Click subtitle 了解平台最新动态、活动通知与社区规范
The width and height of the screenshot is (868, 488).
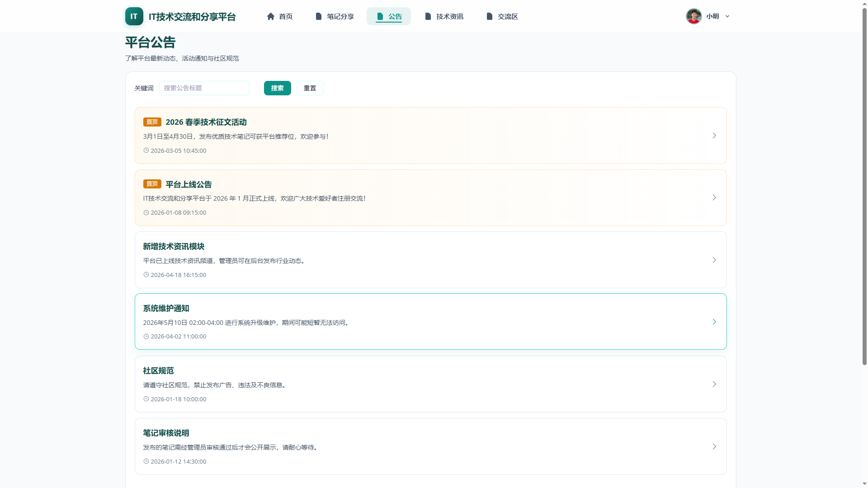click(x=182, y=58)
